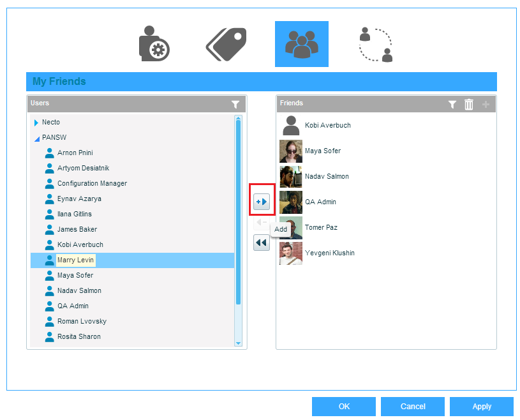The image size is (520, 420).
Task: Click the remove all double-arrow button
Action: click(x=262, y=243)
